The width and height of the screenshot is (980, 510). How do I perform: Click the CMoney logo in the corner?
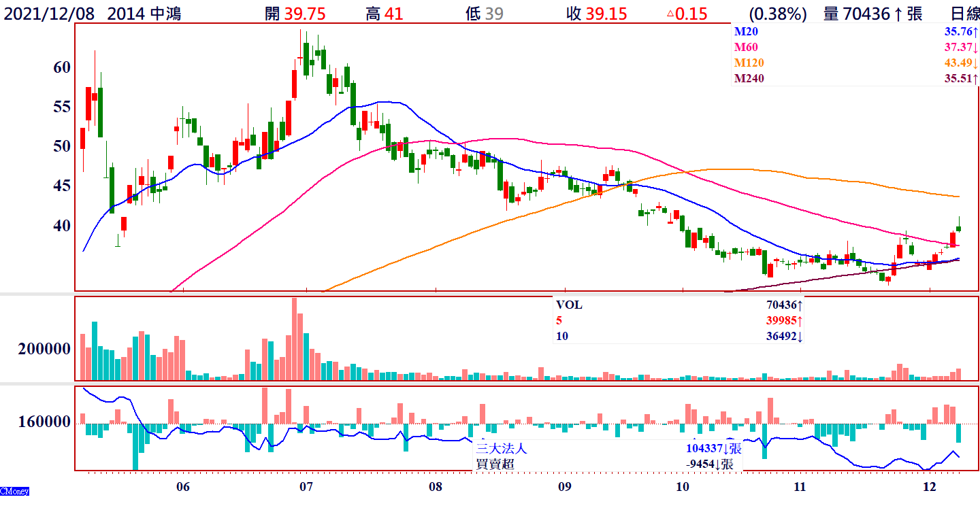point(14,491)
